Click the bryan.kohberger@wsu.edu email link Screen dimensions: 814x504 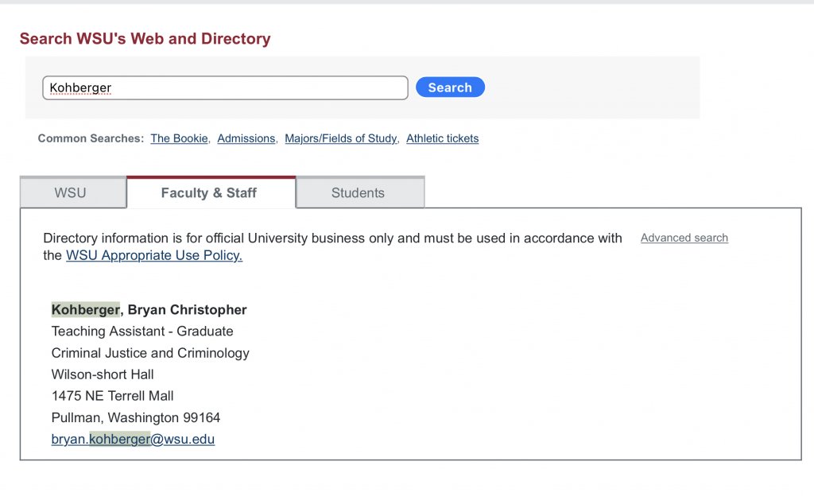point(133,439)
